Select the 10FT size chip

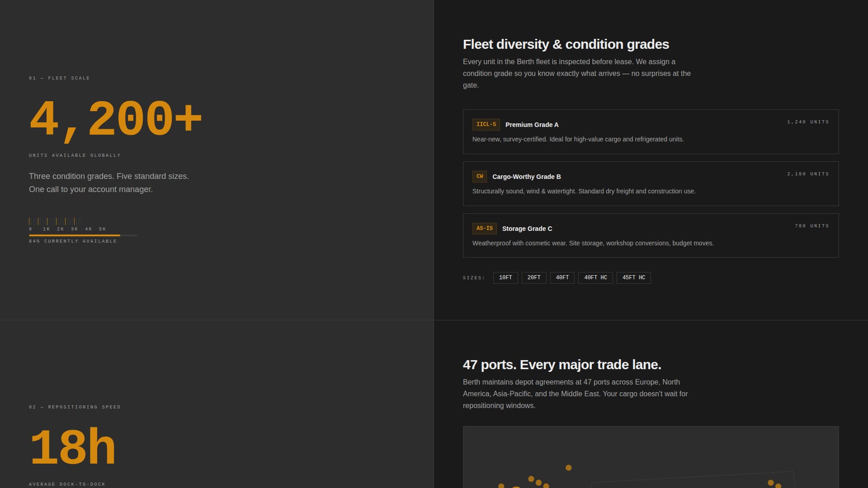click(505, 277)
